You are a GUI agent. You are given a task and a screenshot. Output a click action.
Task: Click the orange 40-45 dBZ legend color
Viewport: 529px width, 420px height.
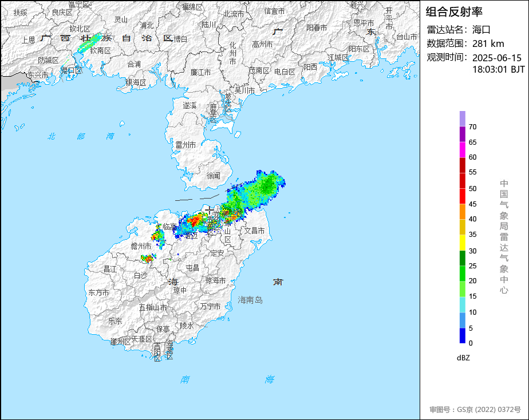[x=462, y=212]
